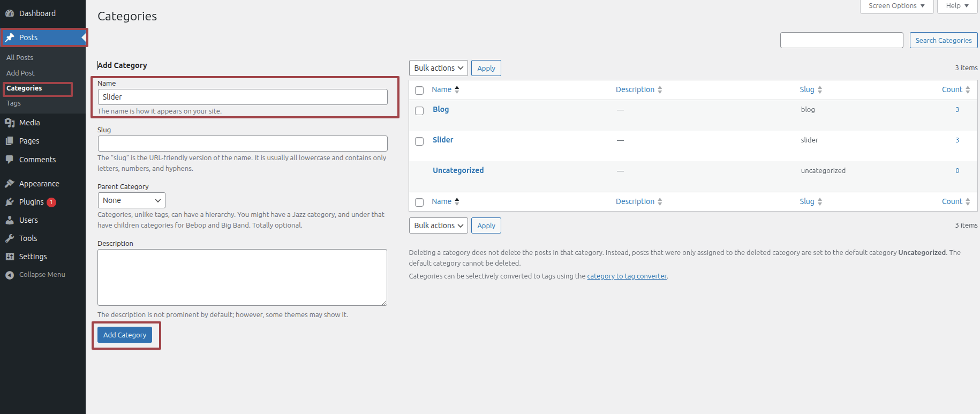
Task: Focus the Description textarea
Action: pos(242,277)
